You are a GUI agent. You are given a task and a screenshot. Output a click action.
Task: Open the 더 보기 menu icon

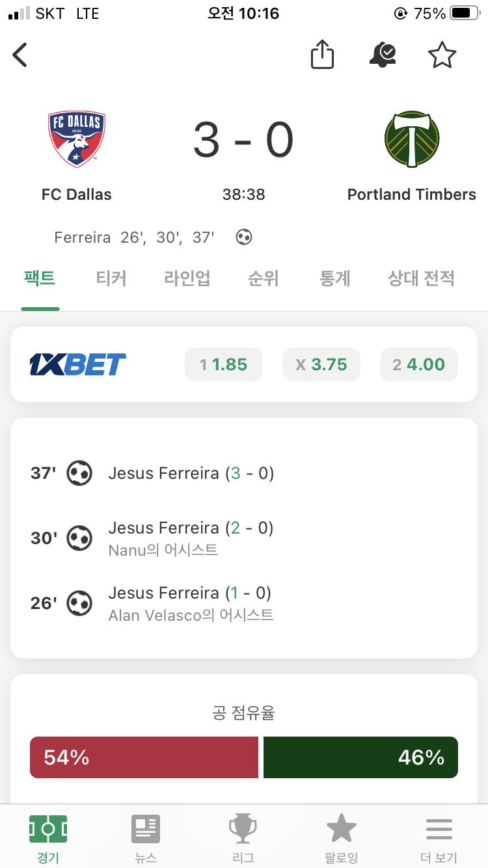tap(439, 830)
